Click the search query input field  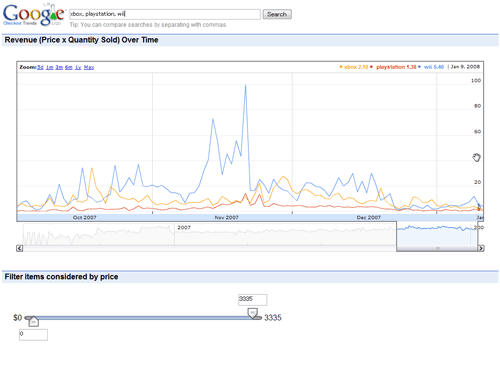165,14
